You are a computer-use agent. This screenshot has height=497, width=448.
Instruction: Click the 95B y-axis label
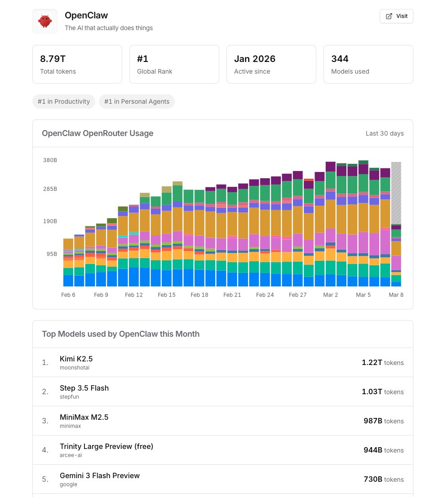point(52,254)
